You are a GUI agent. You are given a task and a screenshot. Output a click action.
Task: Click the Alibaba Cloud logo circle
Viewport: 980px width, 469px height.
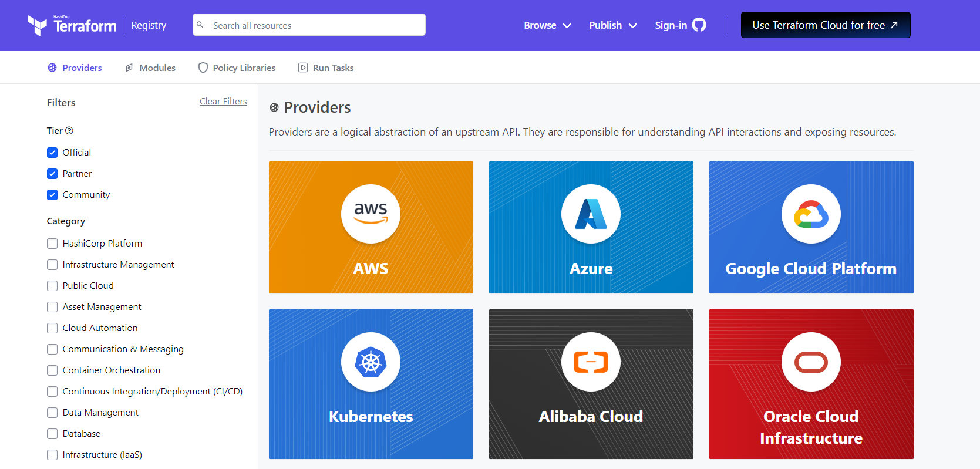[x=591, y=362]
